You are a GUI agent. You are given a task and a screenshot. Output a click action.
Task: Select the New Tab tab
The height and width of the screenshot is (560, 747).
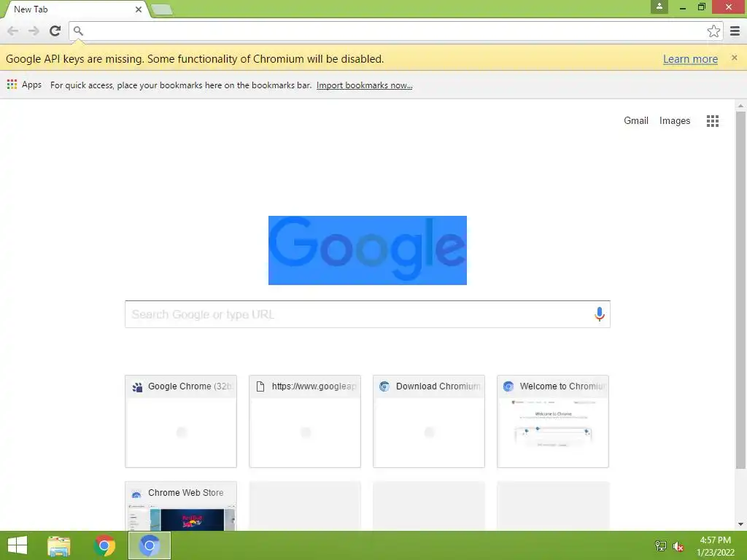[76, 9]
